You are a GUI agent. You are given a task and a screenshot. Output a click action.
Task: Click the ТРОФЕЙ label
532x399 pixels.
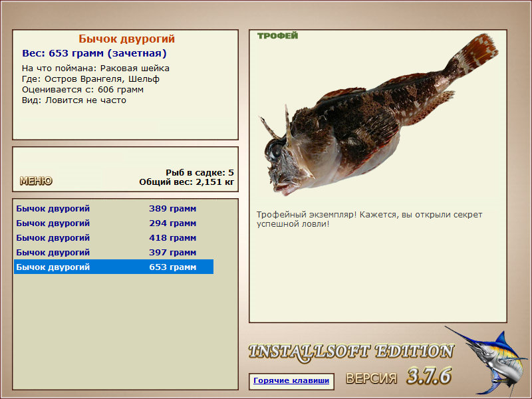[x=277, y=36]
